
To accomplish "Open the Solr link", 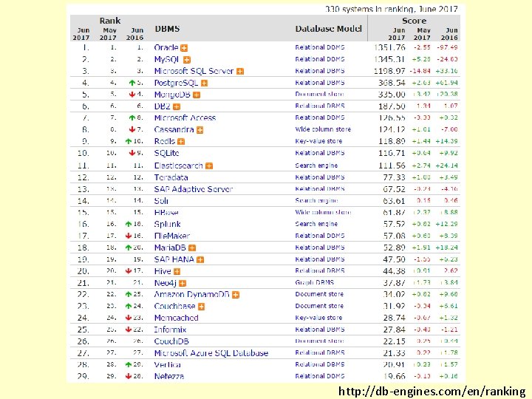I will tap(161, 201).
